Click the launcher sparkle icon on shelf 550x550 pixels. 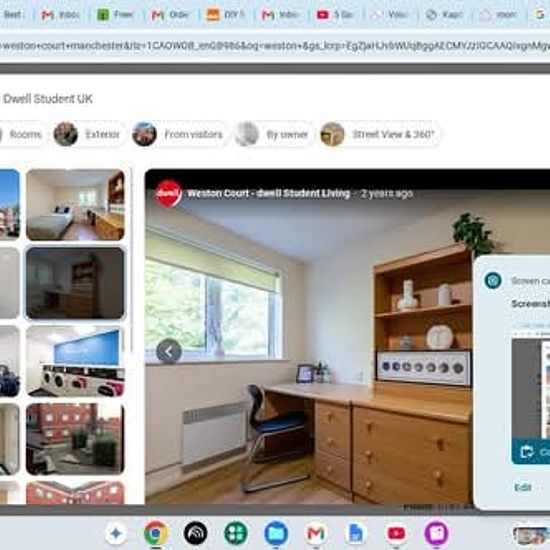116,533
